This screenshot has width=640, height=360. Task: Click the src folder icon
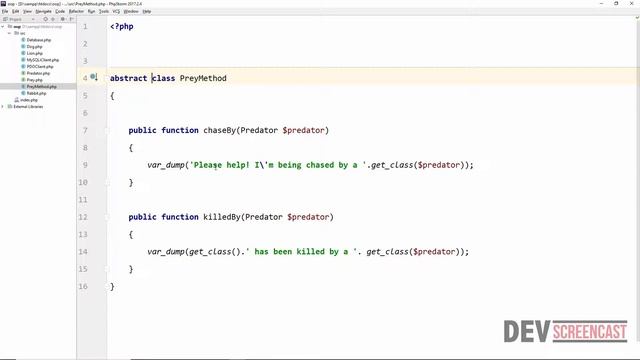pos(16,33)
